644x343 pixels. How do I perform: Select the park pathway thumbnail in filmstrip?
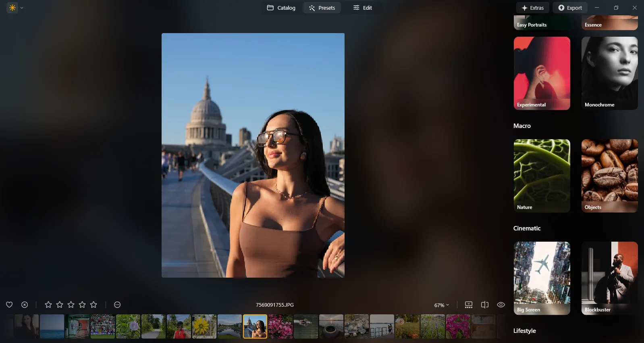(154, 326)
